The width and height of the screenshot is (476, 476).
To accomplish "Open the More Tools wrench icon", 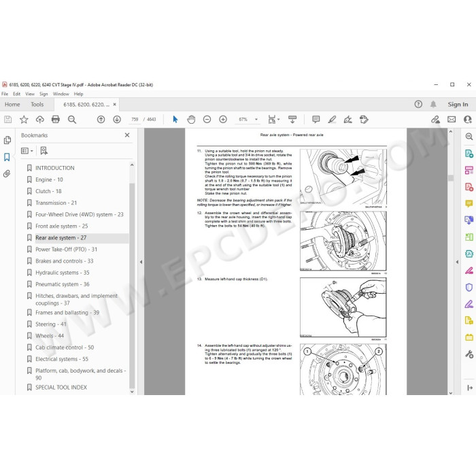I will coord(469,354).
